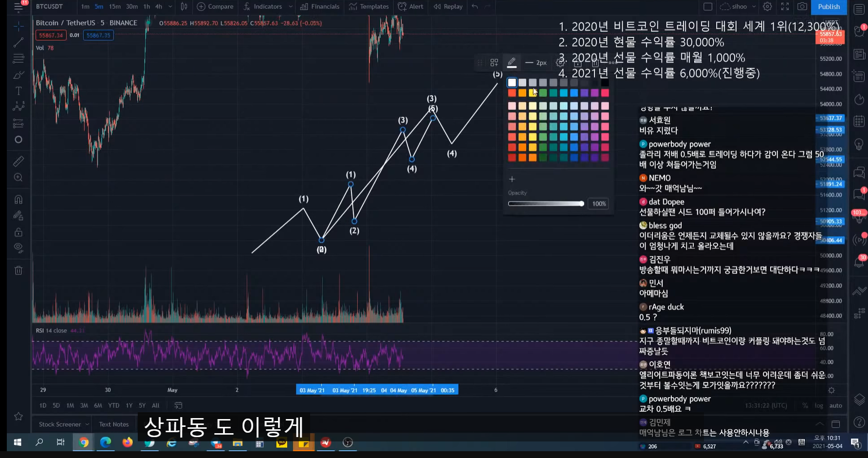Select the Text annotation tool

click(x=18, y=91)
